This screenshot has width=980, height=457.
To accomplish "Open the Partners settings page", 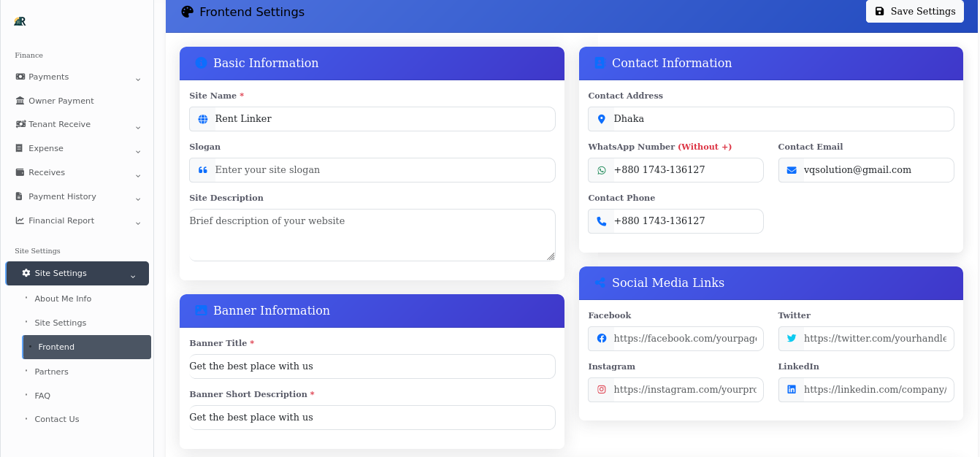I will (51, 371).
